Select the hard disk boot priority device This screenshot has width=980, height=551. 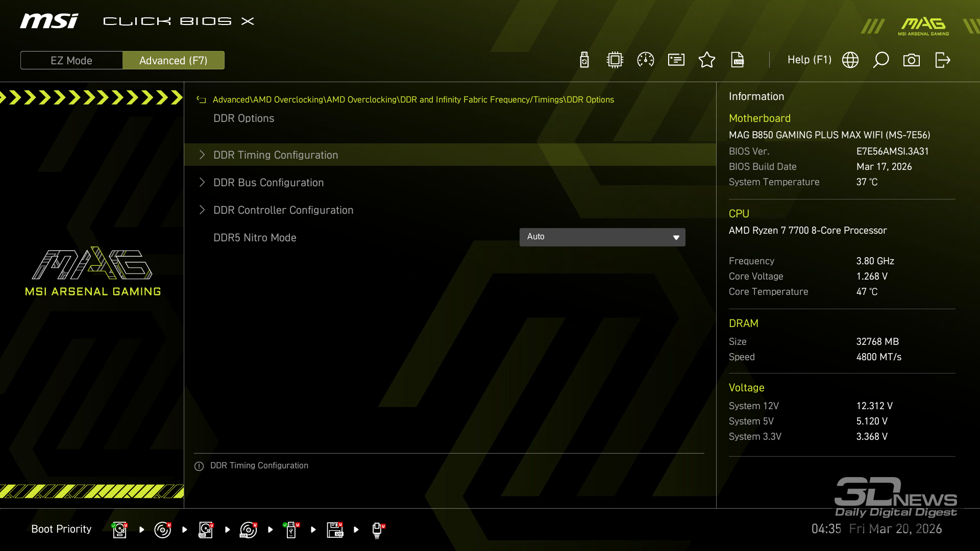(119, 530)
